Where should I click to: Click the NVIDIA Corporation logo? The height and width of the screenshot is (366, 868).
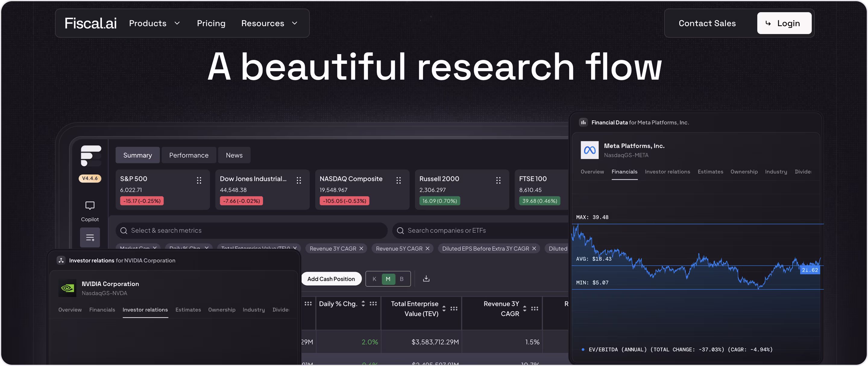tap(68, 288)
